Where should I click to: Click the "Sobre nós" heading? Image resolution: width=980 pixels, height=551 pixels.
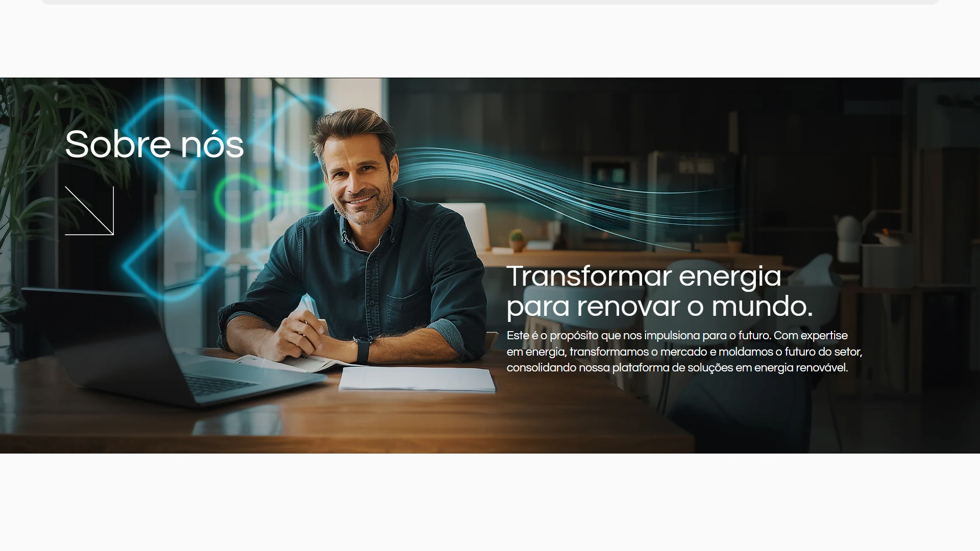coord(154,144)
